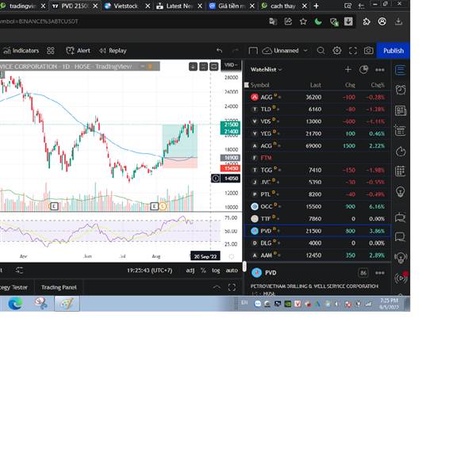
Task: Toggle auto scale
Action: pos(232,271)
